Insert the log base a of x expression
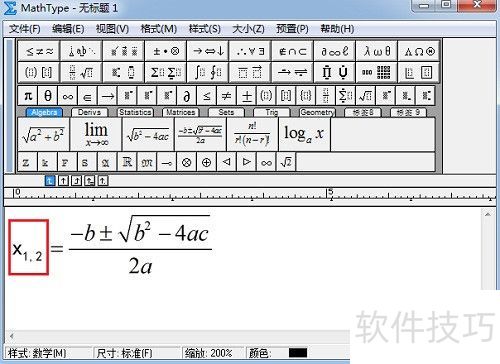Image resolution: width=500 pixels, height=364 pixels. (304, 135)
